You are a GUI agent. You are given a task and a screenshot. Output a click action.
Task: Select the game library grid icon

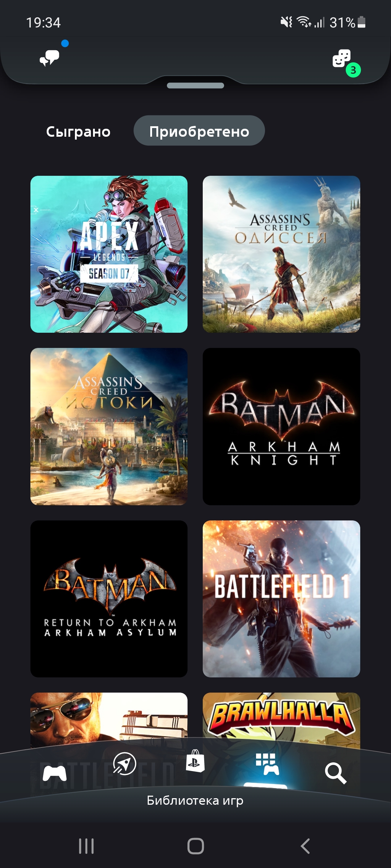[x=267, y=764]
